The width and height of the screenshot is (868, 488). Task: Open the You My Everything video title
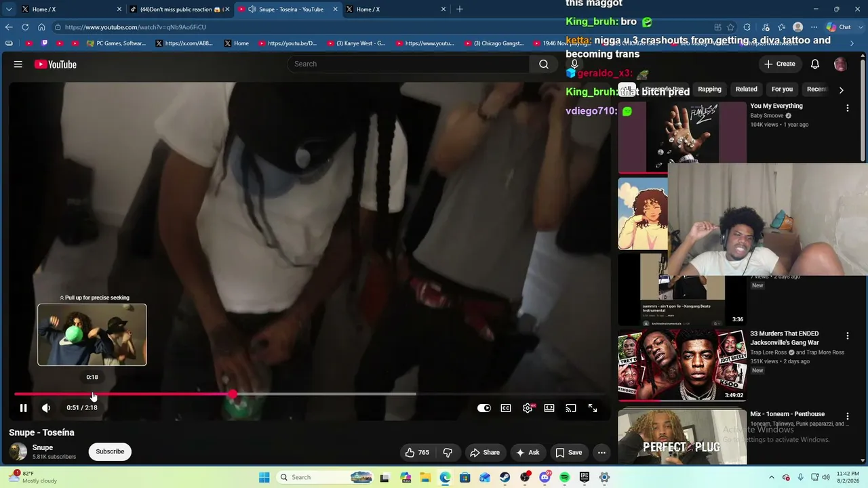[x=776, y=106]
